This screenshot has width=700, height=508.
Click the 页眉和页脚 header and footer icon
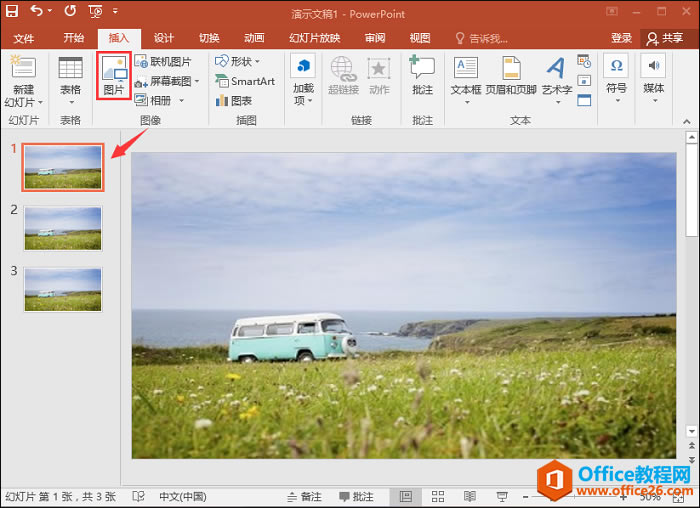pyautogui.click(x=512, y=75)
